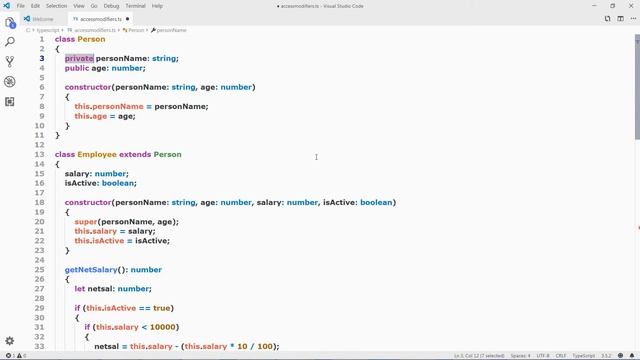The width and height of the screenshot is (640, 360).
Task: Click 'getNetSalary' method name on line 25
Action: 91,270
